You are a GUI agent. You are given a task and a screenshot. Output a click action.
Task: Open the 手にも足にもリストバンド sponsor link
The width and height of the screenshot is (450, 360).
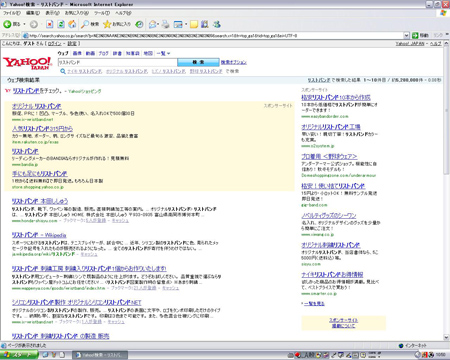(x=40, y=173)
